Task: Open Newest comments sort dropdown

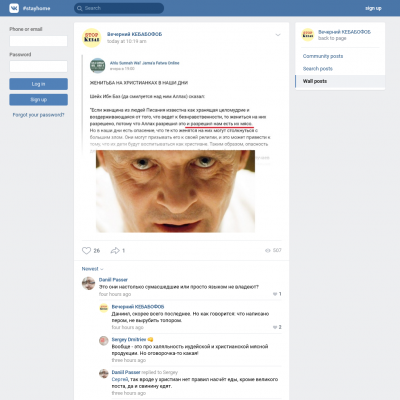Action: [92, 269]
